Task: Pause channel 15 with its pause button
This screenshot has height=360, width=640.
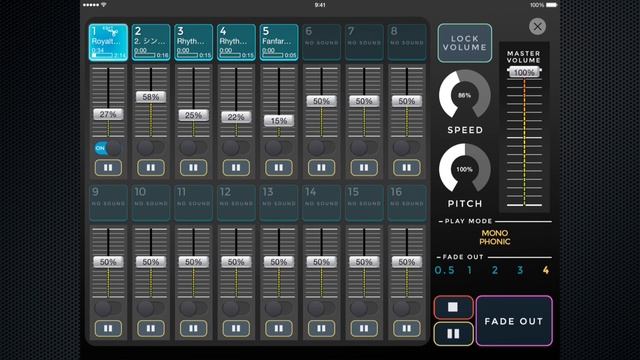Action: 364,328
